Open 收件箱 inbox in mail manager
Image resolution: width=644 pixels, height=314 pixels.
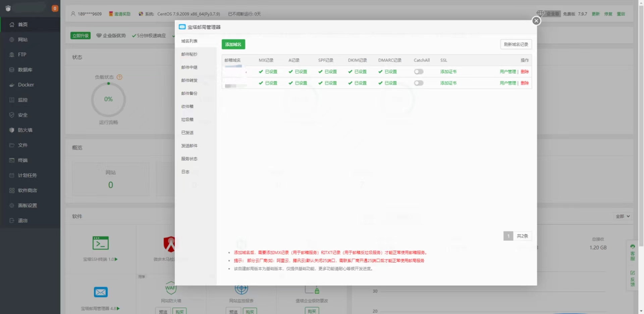click(187, 107)
